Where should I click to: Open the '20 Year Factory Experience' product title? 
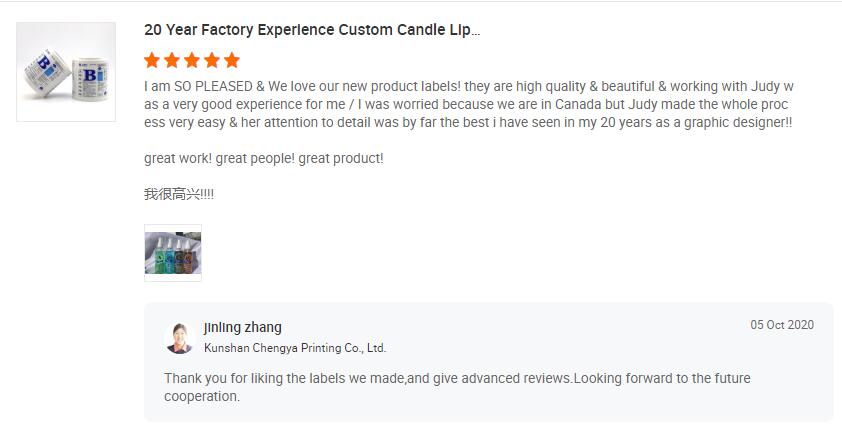[311, 30]
